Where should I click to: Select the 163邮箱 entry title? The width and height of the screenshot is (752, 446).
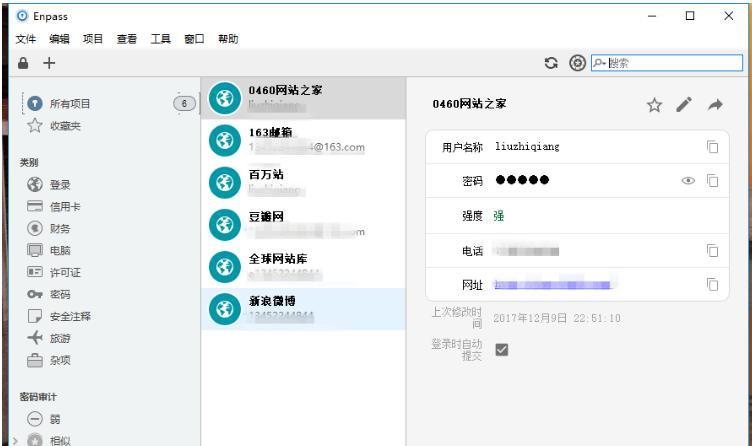270,132
